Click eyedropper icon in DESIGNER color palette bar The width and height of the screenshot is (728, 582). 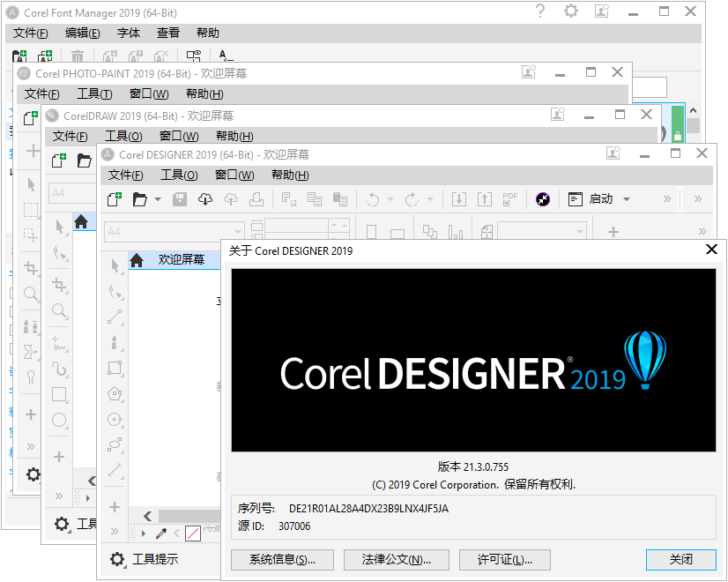161,533
